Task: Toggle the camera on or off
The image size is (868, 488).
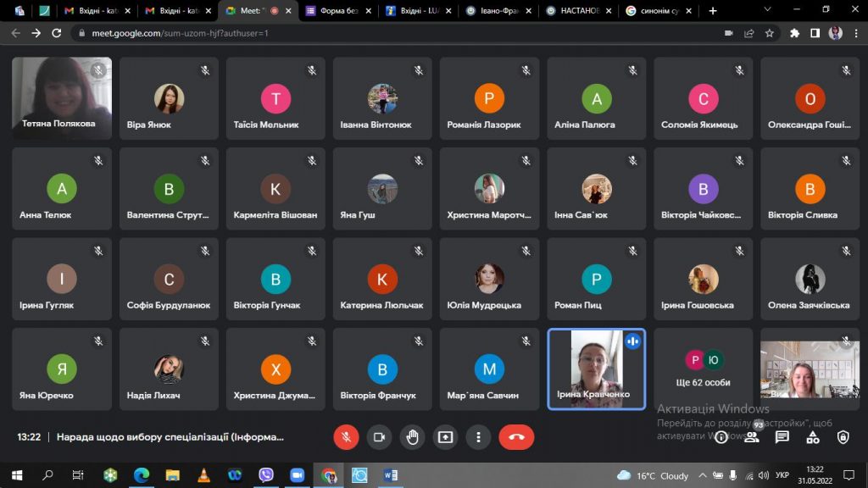Action: 379,437
